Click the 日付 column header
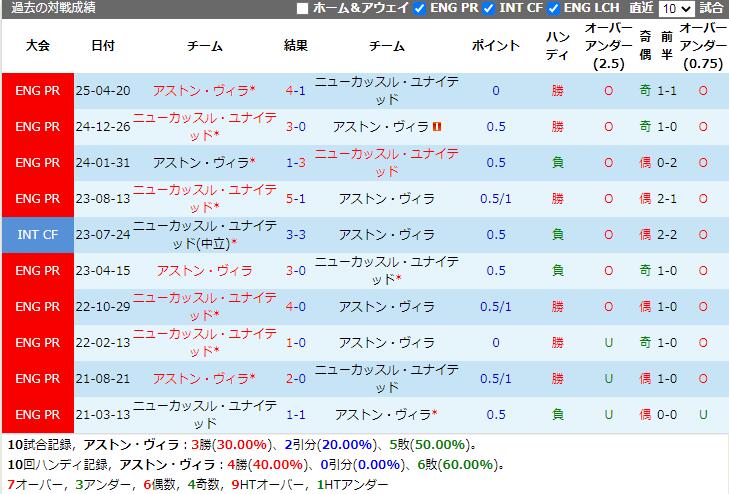The image size is (729, 494). [x=103, y=46]
